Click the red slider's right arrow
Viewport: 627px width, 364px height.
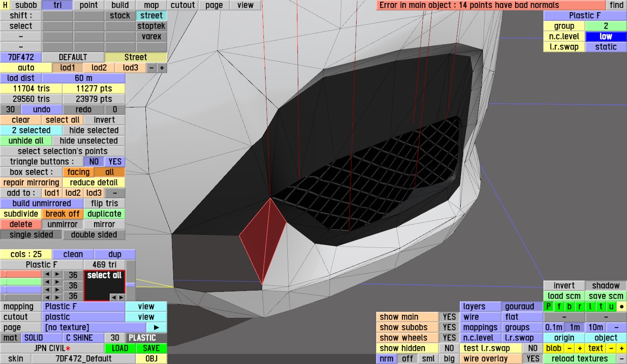(x=57, y=274)
